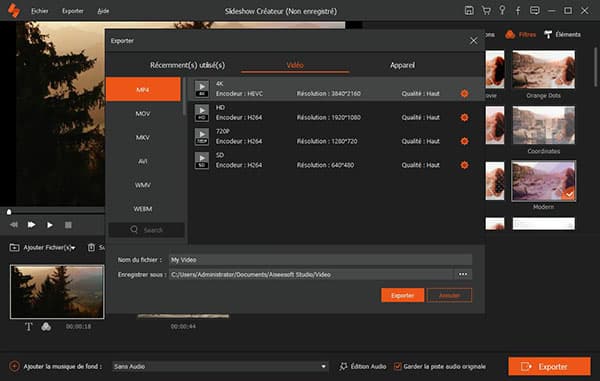Image resolution: width=600 pixels, height=381 pixels.
Task: Click the preview progress slider handle
Action: [x=9, y=212]
